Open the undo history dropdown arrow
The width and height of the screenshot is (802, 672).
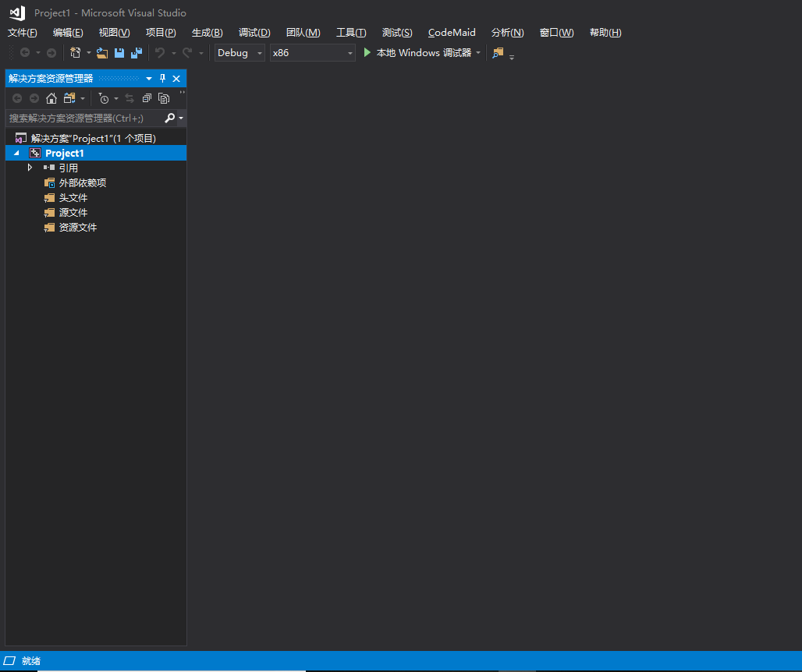[173, 53]
